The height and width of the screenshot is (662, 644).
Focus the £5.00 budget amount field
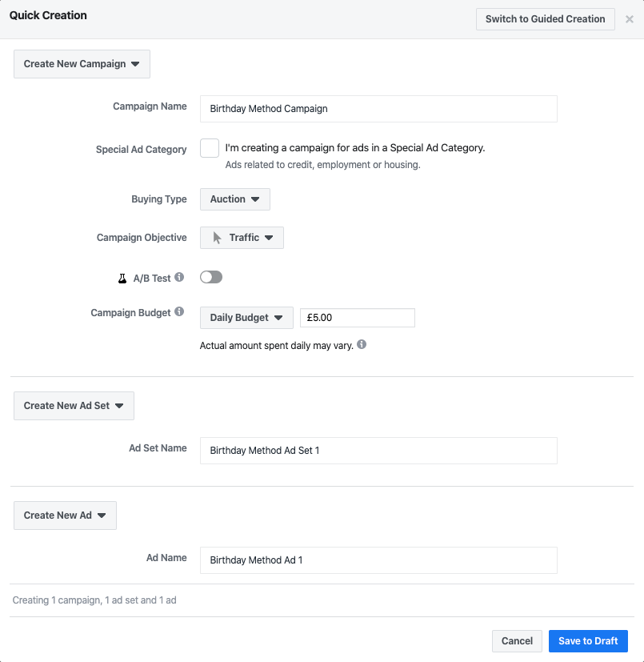357,318
